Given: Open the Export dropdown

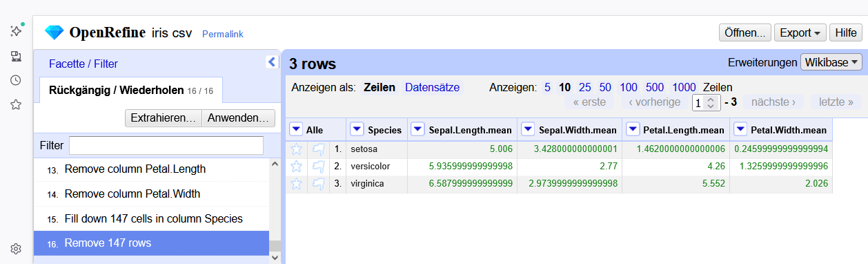Looking at the screenshot, I should click(x=800, y=32).
